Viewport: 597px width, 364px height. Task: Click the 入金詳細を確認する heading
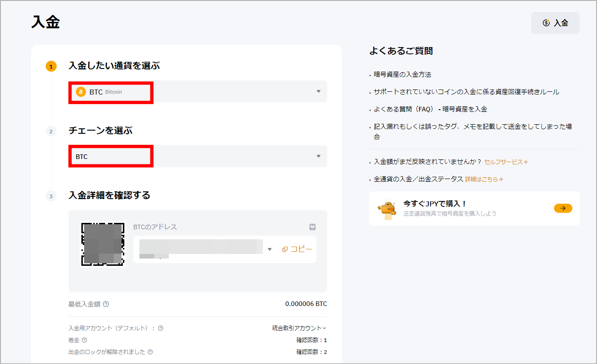click(x=109, y=195)
